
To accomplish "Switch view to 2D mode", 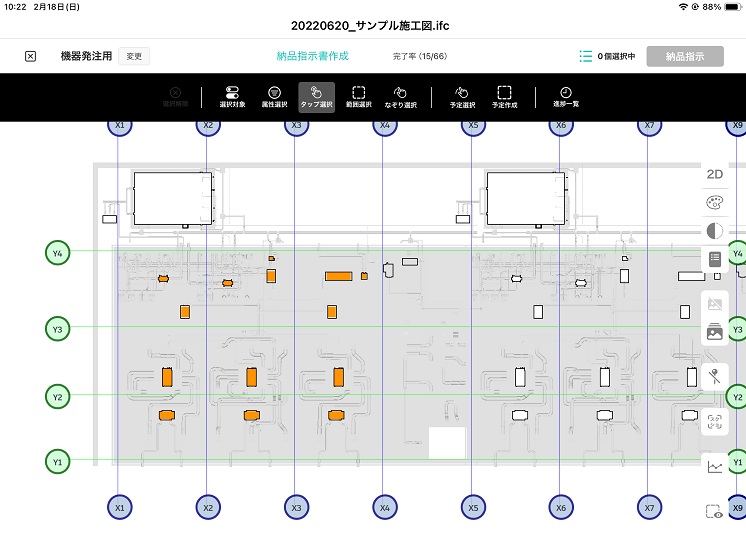I will point(714,174).
